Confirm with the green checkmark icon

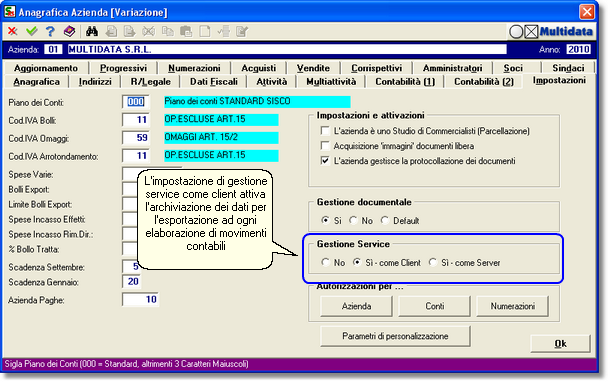click(31, 31)
